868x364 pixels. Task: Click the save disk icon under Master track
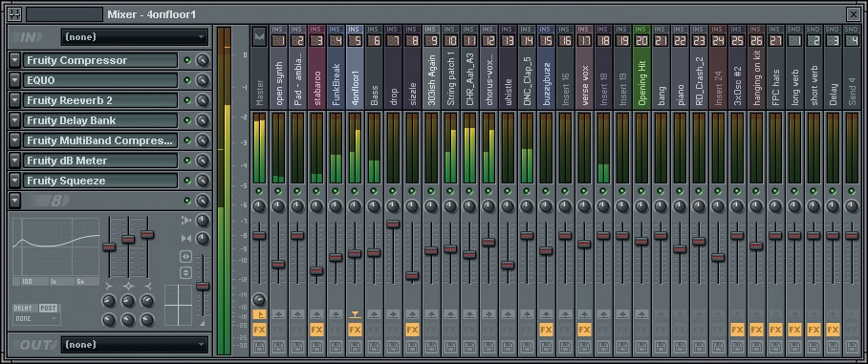259,347
